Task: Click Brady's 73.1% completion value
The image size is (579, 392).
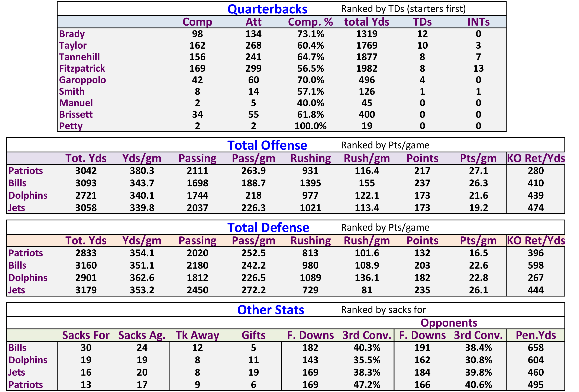Action: tap(310, 34)
